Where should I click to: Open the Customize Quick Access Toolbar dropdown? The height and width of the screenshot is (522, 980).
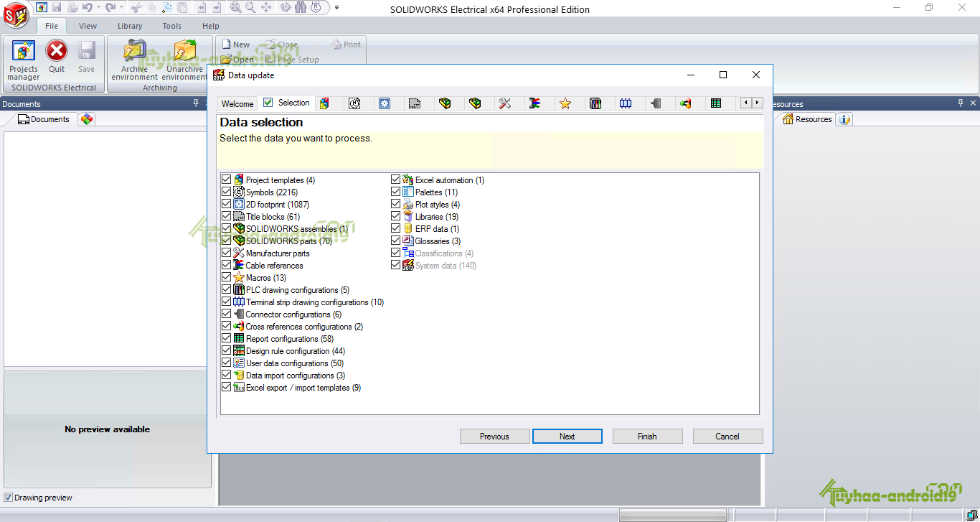pos(337,7)
